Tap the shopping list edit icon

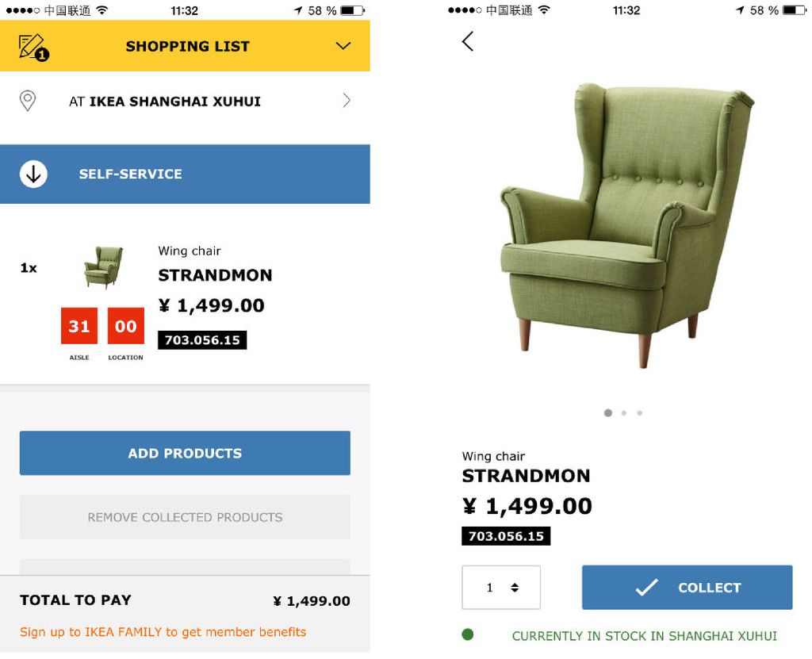point(33,47)
